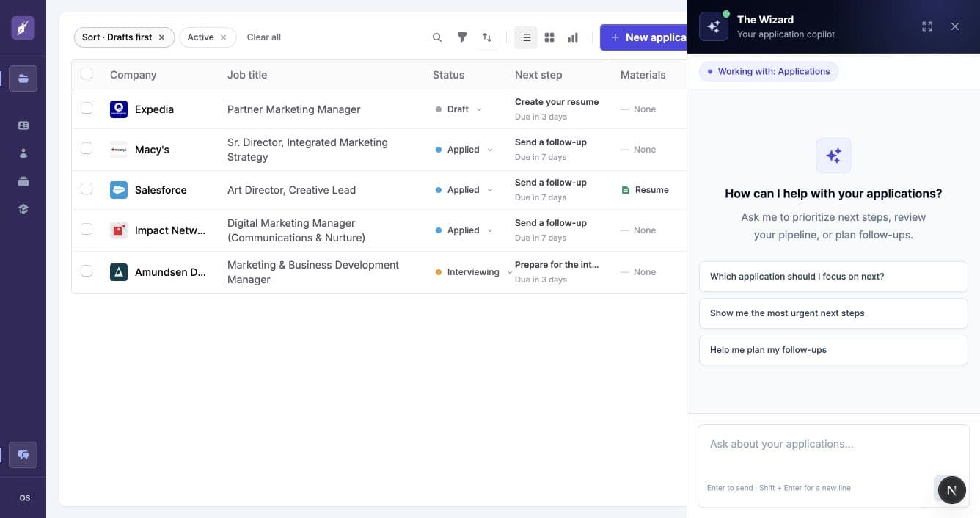The image size is (980, 518).
Task: Open Impact Network Applied status dropdown
Action: coord(464,230)
